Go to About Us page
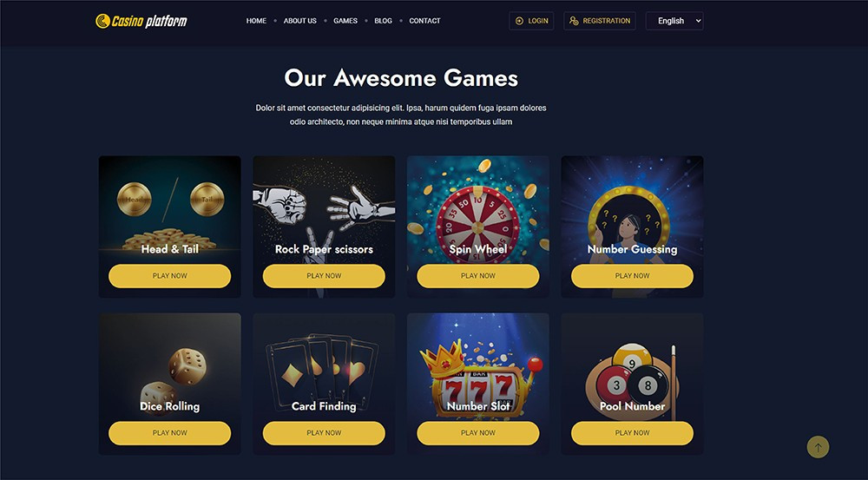This screenshot has height=480, width=868. click(x=300, y=21)
